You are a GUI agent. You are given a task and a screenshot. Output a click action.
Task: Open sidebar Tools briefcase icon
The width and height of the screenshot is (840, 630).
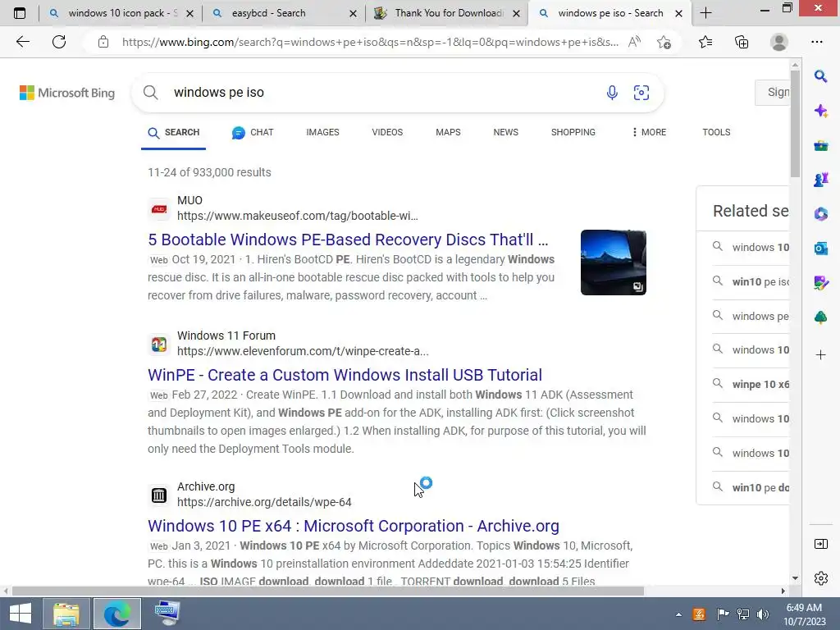click(x=820, y=146)
